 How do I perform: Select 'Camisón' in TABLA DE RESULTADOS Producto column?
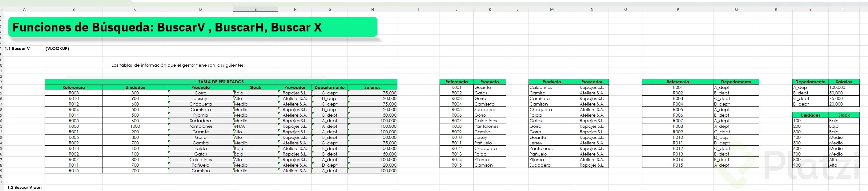click(x=200, y=171)
